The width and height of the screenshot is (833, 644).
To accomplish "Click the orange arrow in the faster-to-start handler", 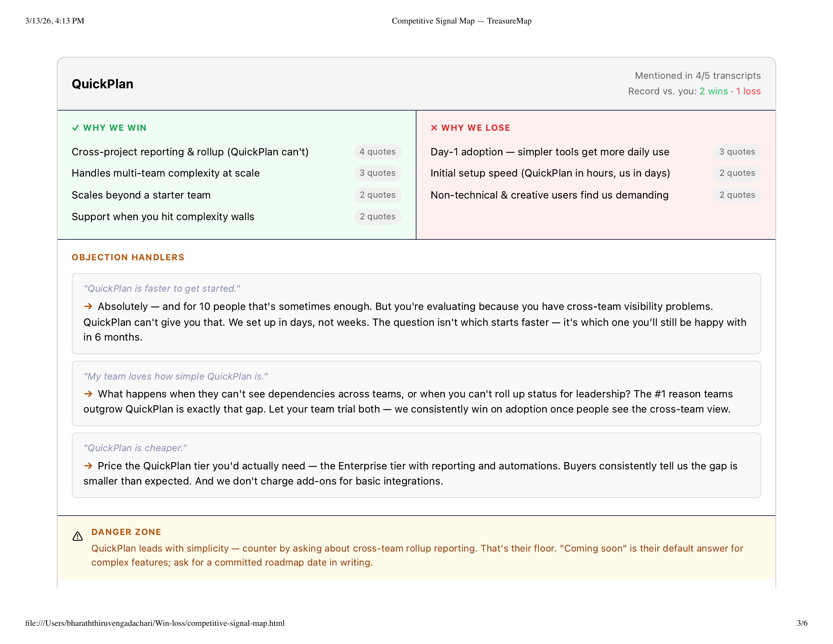I will 88,306.
